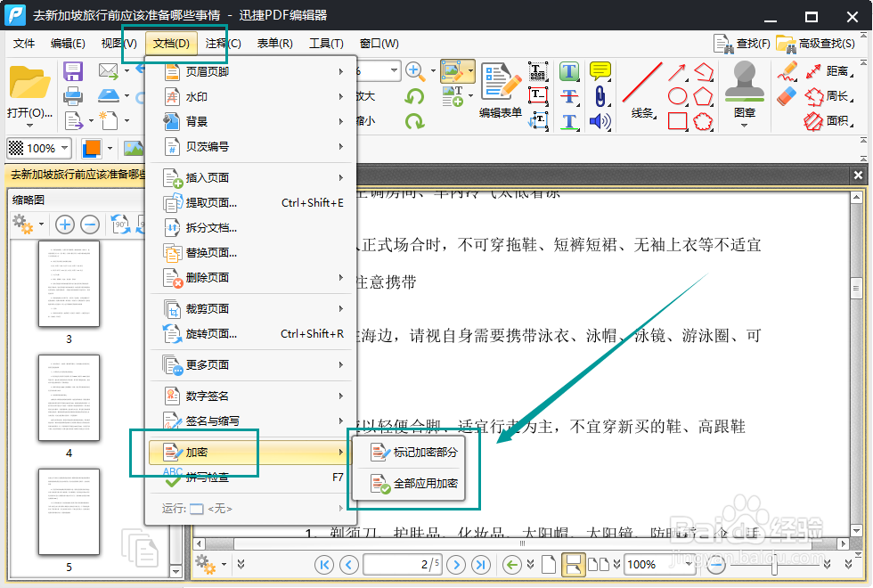Click the zoom slider handle at bottom

click(x=774, y=565)
